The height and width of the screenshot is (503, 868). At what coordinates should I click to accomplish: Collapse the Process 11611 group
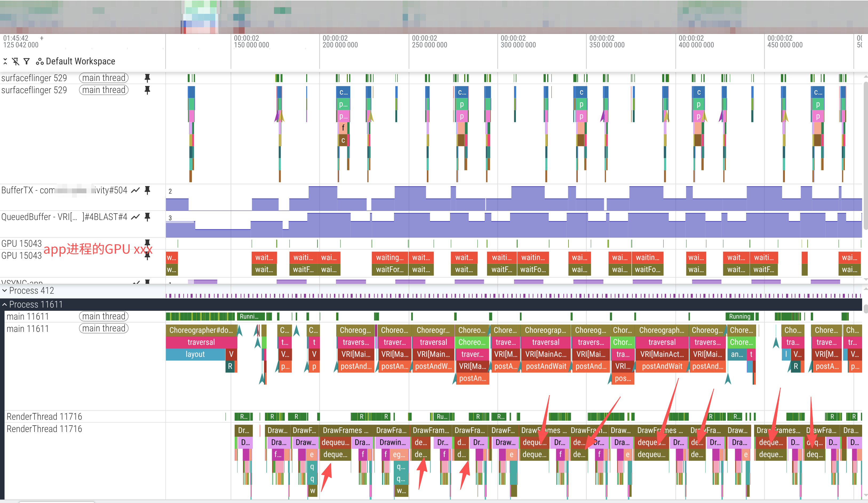[x=5, y=304]
